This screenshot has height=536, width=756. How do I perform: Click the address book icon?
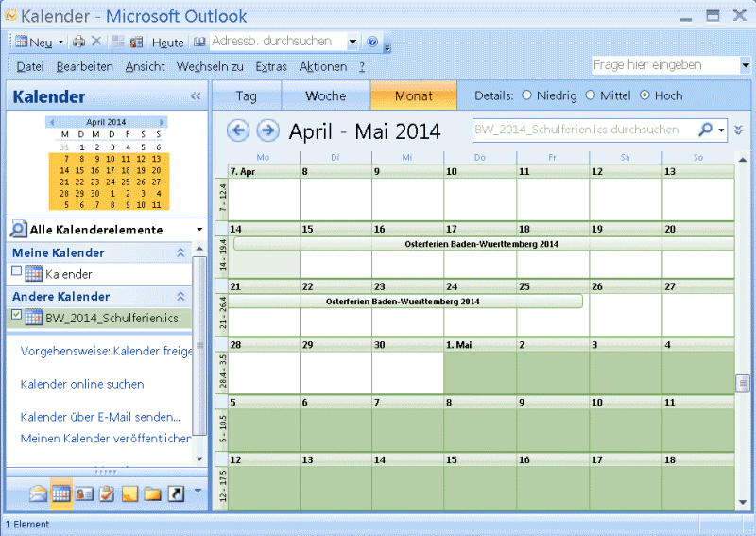pos(199,42)
